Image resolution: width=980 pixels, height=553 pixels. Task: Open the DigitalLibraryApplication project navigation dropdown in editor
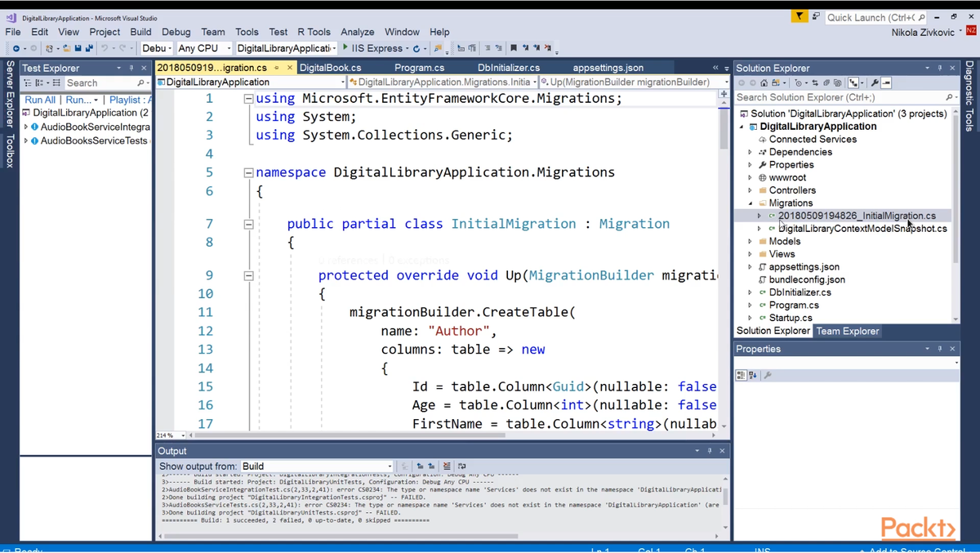(251, 82)
